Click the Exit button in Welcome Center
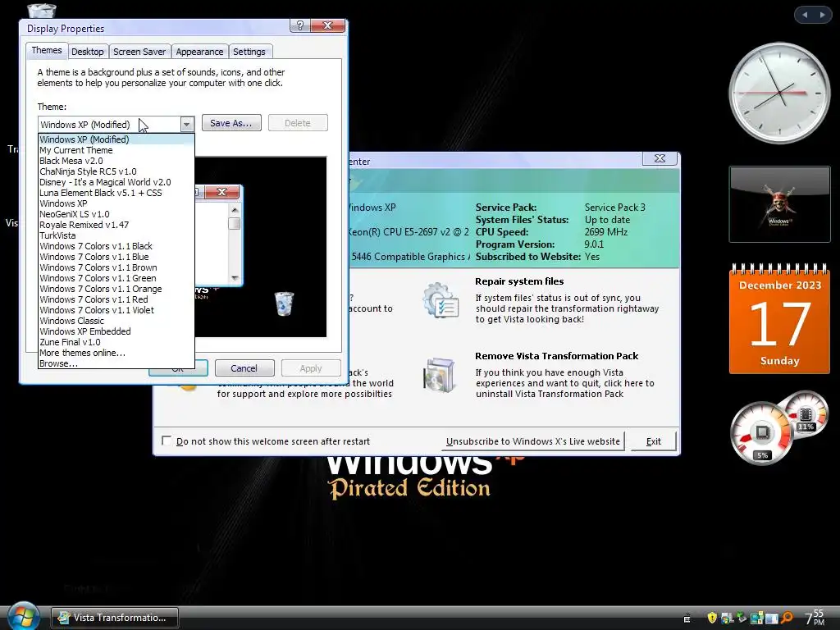This screenshot has height=630, width=840. click(654, 441)
